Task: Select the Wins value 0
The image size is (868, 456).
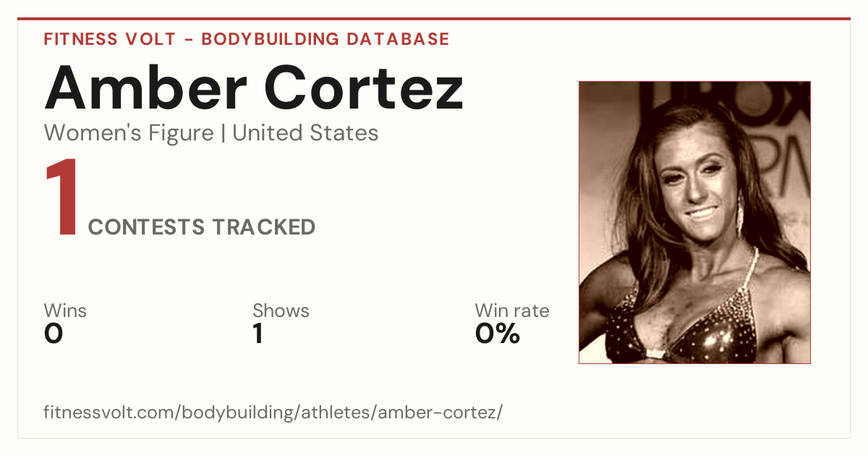Action: pos(54,334)
